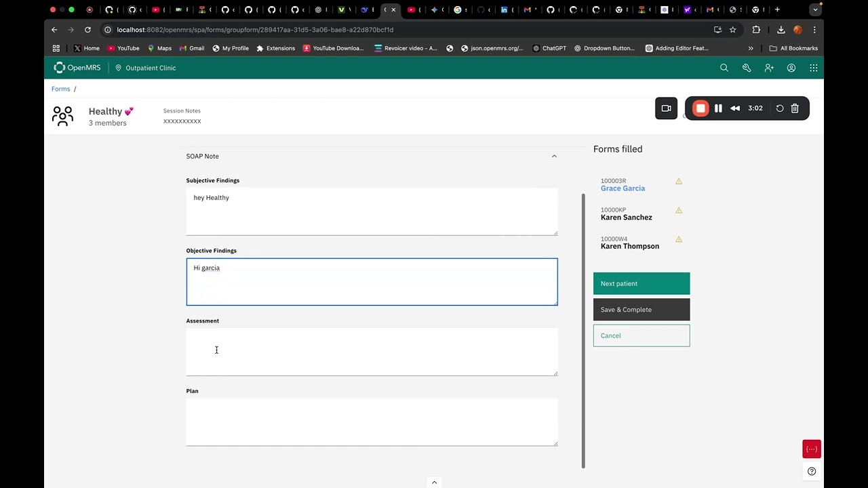Click the Outpatient Clinic location

coord(145,68)
